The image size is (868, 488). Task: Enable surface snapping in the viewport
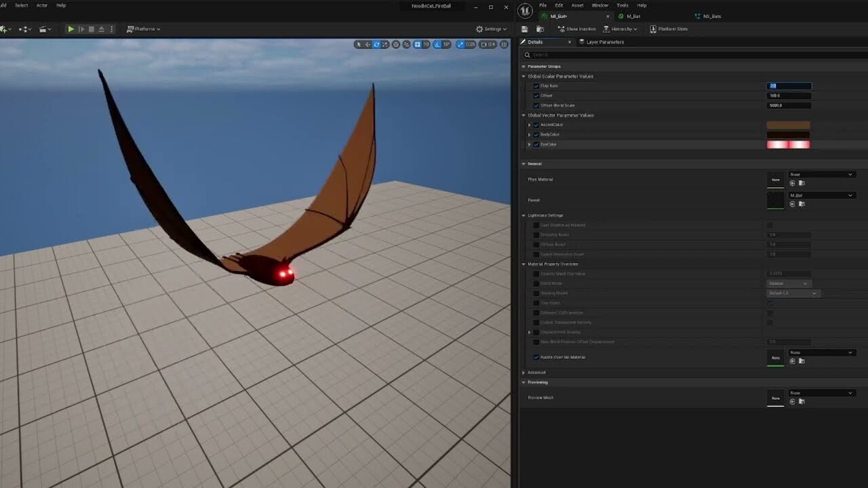(406, 44)
